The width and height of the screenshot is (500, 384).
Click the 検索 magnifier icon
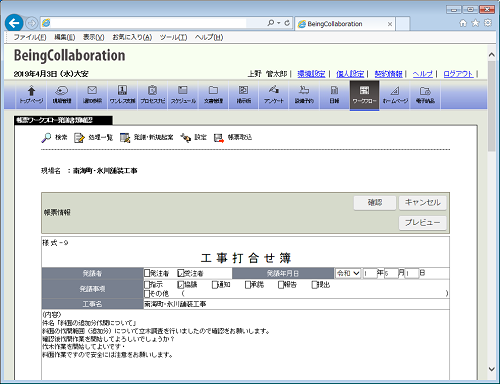coord(46,137)
